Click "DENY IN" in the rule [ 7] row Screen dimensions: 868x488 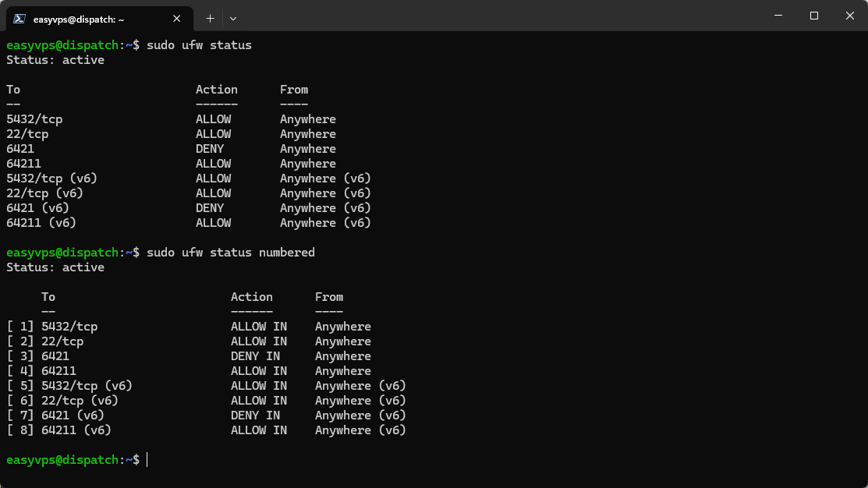point(255,416)
